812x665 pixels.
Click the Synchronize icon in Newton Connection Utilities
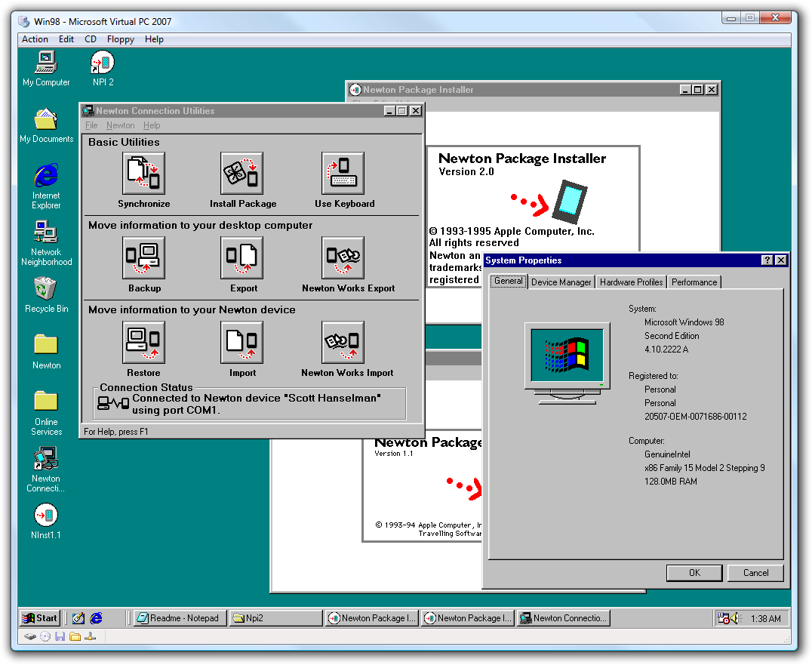(x=144, y=174)
